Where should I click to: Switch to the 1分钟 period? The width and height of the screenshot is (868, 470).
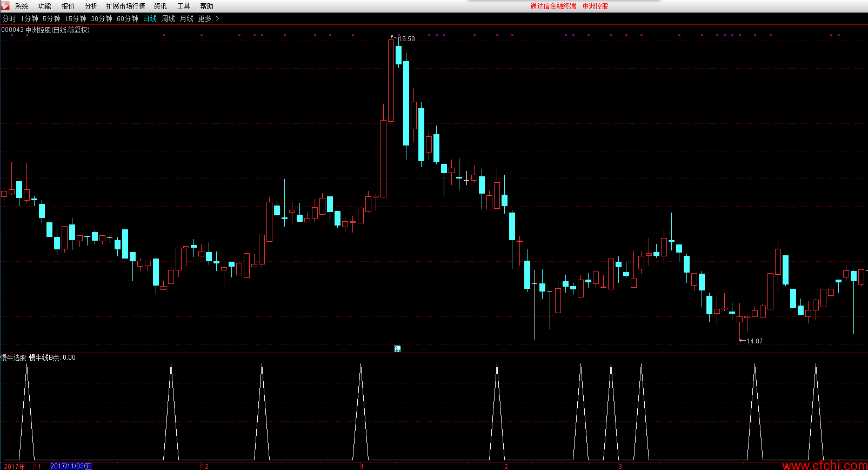coord(30,18)
